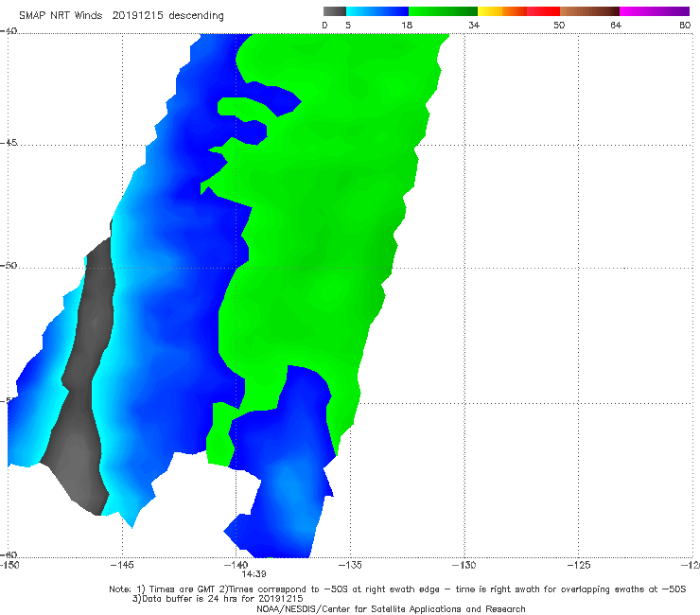Click the longitude label "-125"

579,565
